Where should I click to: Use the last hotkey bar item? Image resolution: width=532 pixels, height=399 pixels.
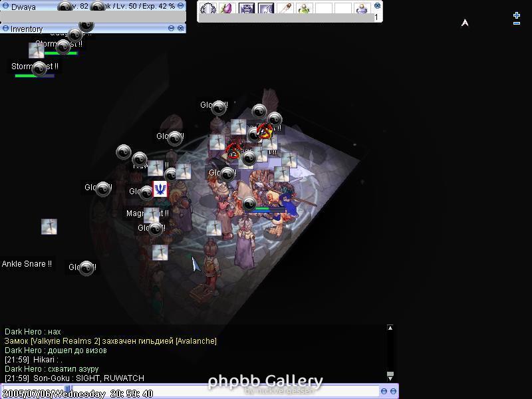tap(362, 9)
